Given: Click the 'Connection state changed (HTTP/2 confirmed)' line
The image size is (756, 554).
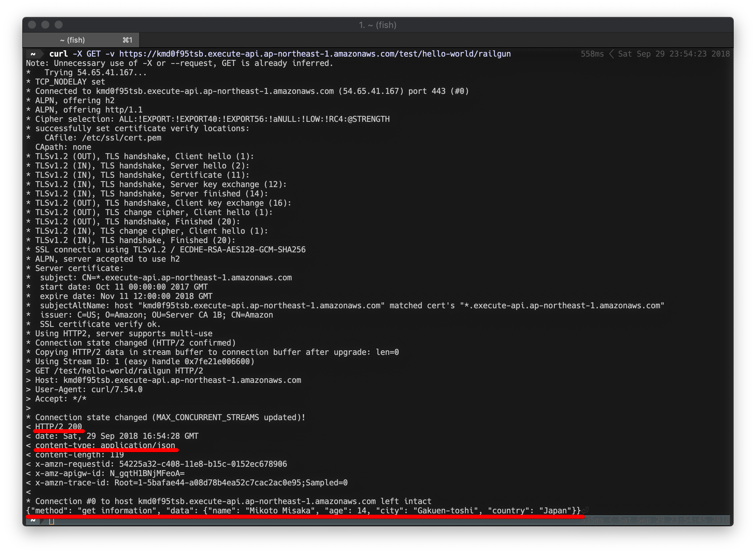Looking at the screenshot, I should pyautogui.click(x=131, y=343).
